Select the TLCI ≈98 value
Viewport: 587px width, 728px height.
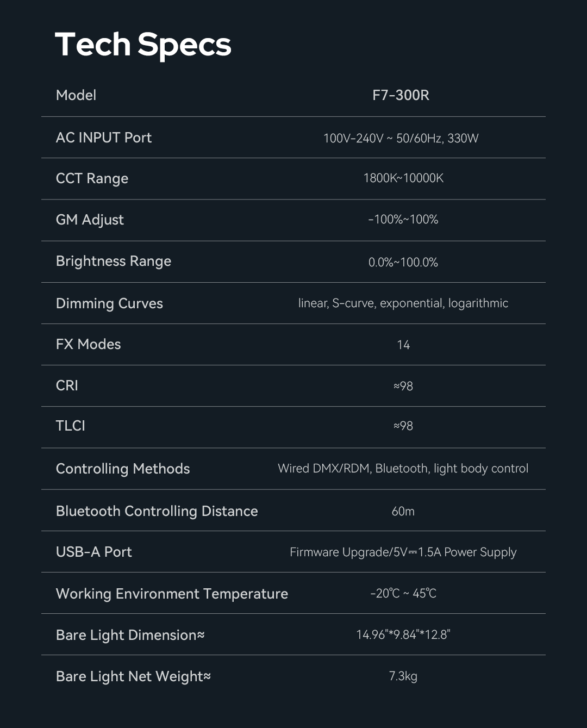403,426
